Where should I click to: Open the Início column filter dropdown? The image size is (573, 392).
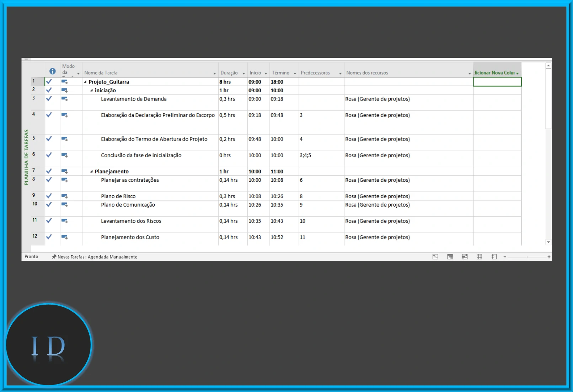[266, 73]
